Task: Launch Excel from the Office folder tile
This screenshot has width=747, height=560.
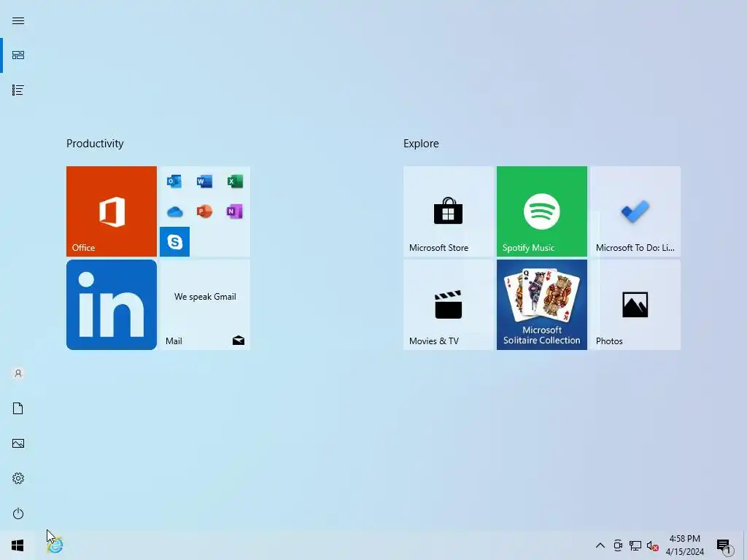Action: (235, 182)
